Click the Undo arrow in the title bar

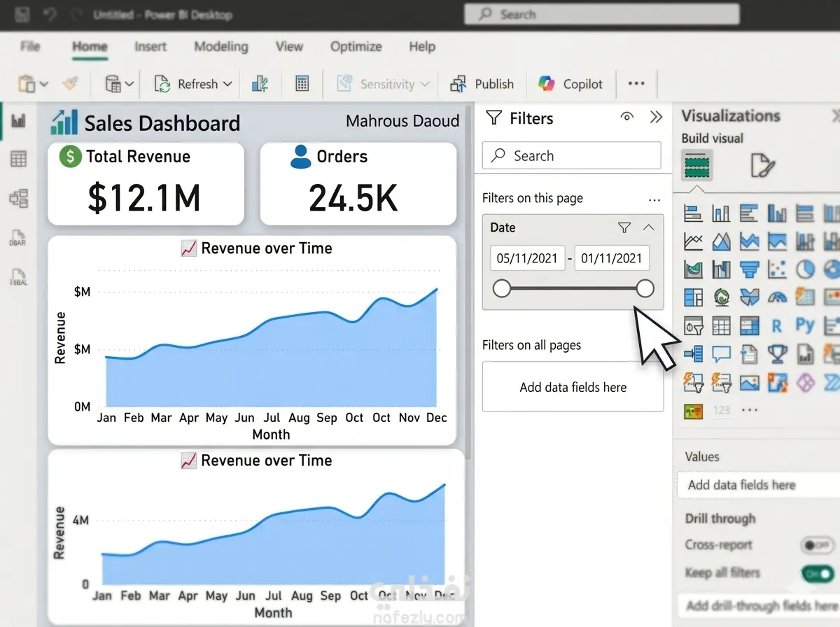click(48, 15)
